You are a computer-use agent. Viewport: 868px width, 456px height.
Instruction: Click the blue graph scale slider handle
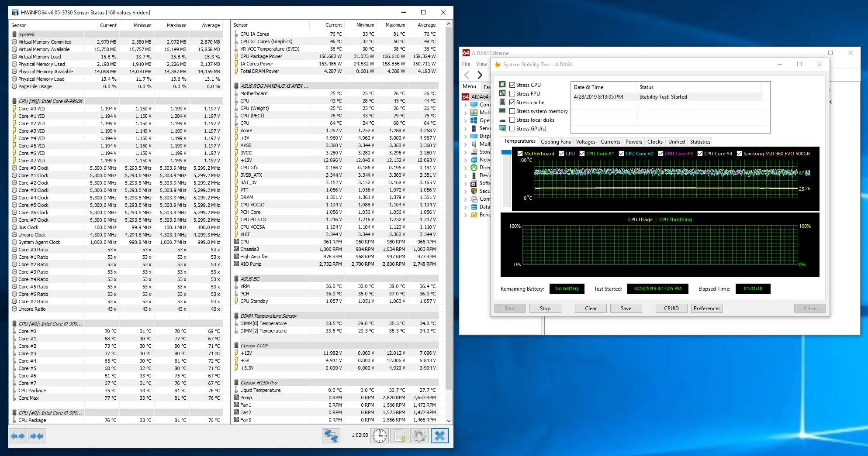pyautogui.click(x=506, y=152)
